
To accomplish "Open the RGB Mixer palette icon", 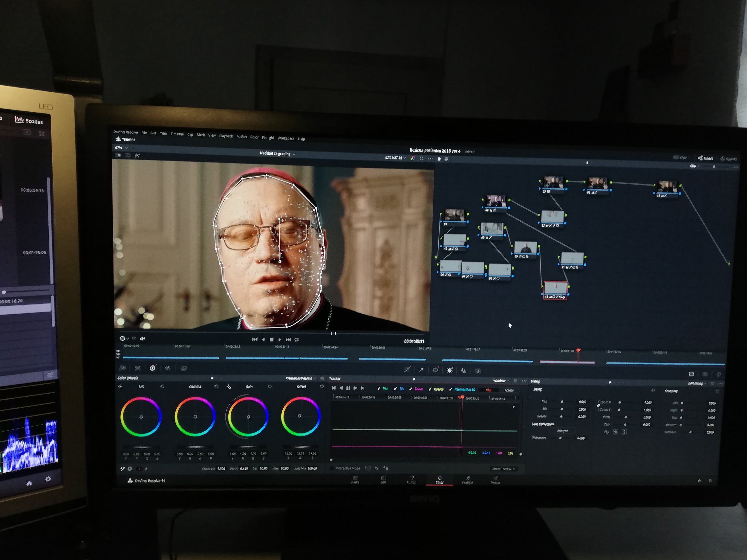I will click(168, 368).
